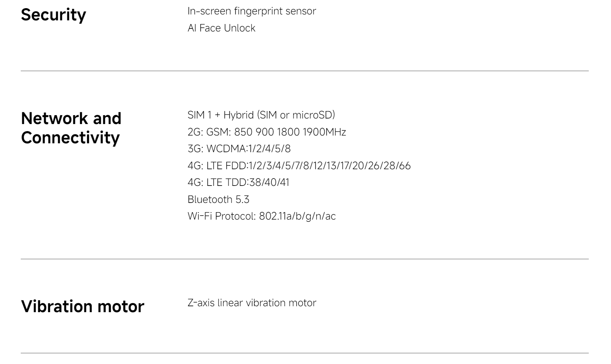
Task: Click the divider line above Vibration motor
Action: [x=305, y=259]
